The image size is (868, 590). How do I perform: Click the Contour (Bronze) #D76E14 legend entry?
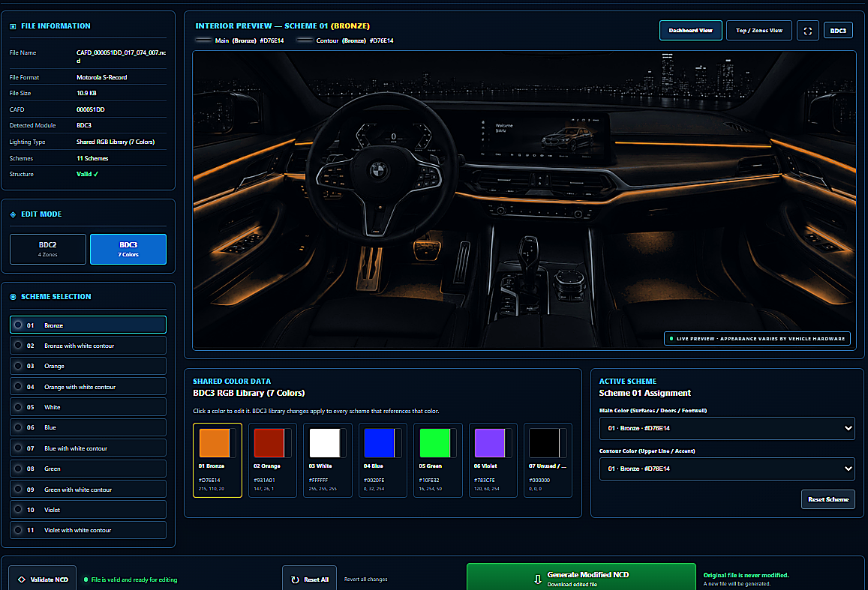345,40
